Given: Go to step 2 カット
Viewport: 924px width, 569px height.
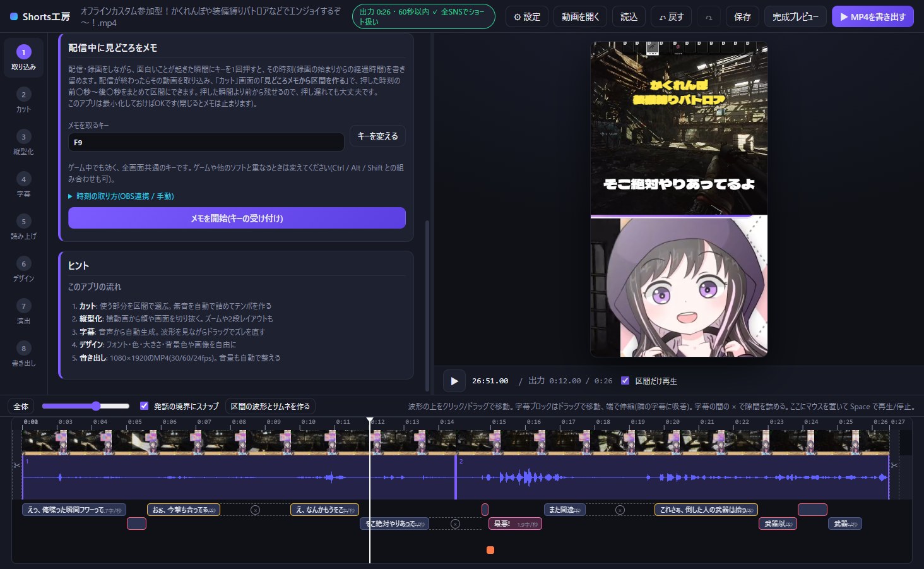Looking at the screenshot, I should [x=23, y=100].
